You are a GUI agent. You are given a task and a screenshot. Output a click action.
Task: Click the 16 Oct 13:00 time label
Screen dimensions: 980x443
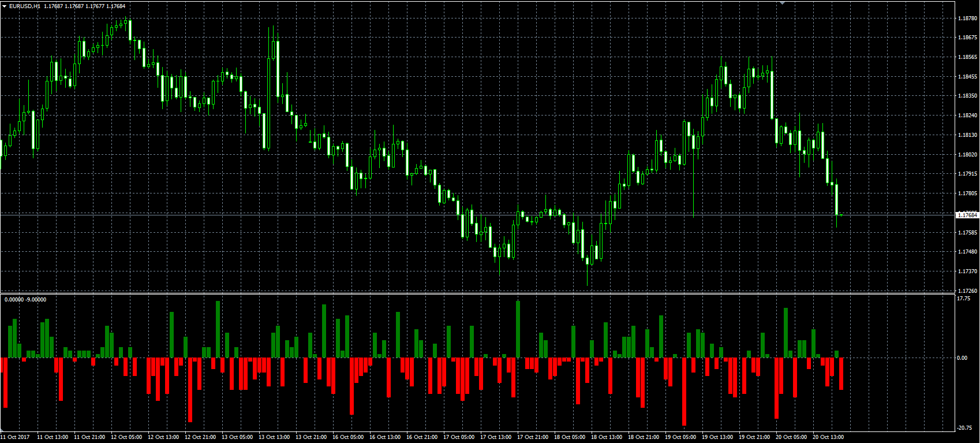(x=385, y=437)
